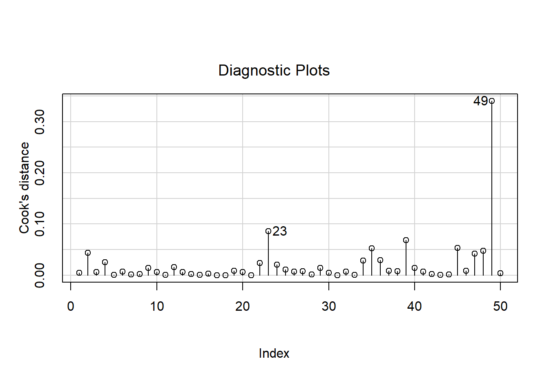
Task: Click the "Diagnostic Plots" chart title
Action: pos(274,71)
